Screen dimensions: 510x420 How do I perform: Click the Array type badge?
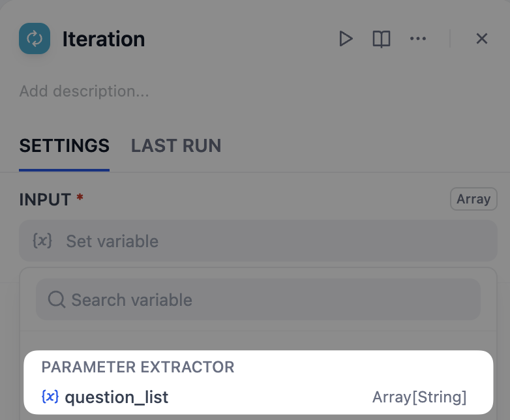point(473,200)
